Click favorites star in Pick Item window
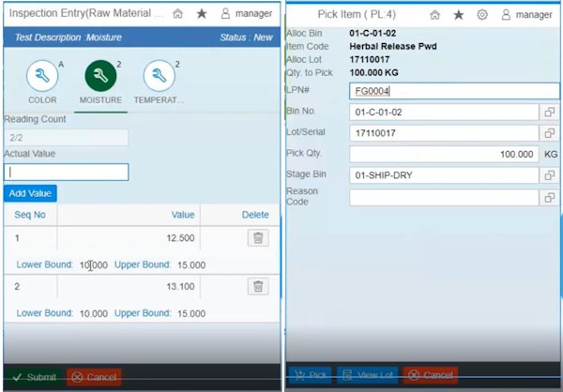 459,15
